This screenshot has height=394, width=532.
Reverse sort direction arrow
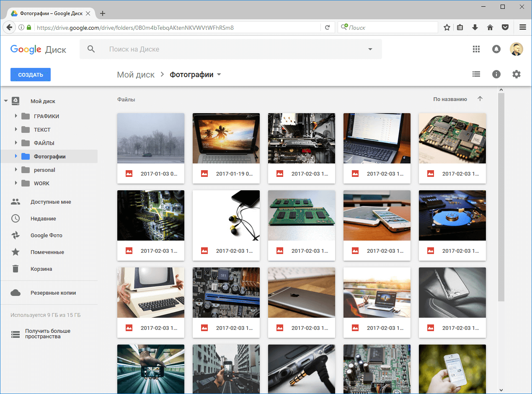pyautogui.click(x=480, y=99)
